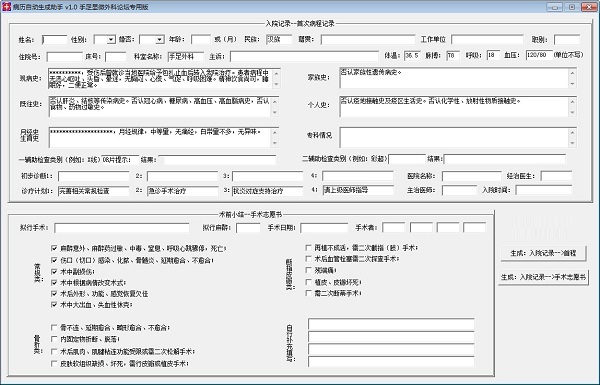Open the 婚否 dropdown

(x=160, y=39)
